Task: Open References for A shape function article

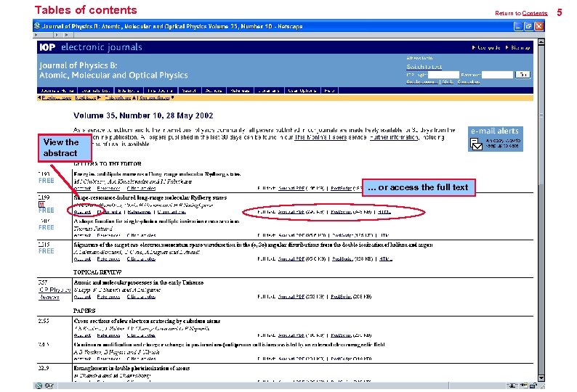Action: click(108, 235)
